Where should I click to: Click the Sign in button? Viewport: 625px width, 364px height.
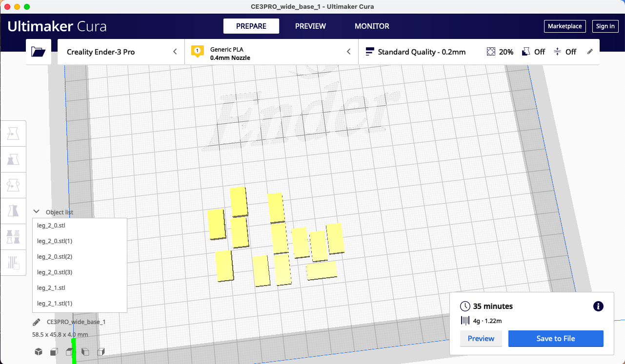coord(605,26)
